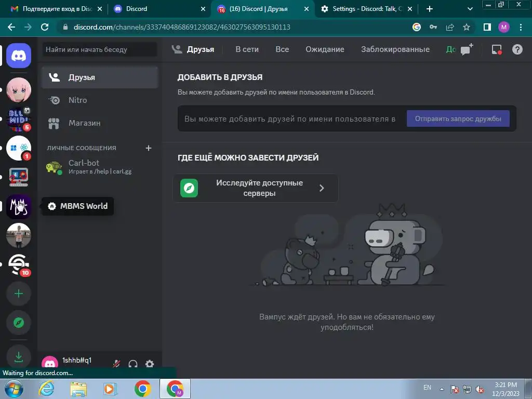Viewport: 532px width, 399px height.
Task: Open saved passwords key icon
Action: coord(433,27)
